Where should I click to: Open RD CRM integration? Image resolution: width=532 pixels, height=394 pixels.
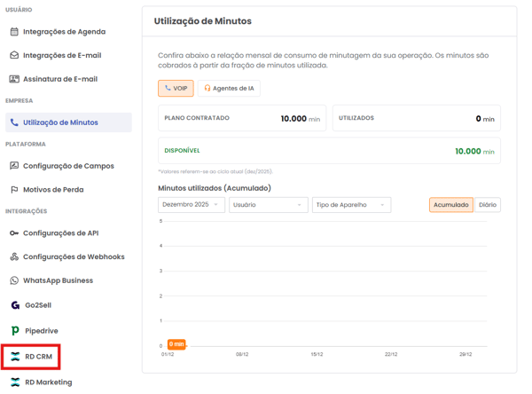(x=37, y=357)
